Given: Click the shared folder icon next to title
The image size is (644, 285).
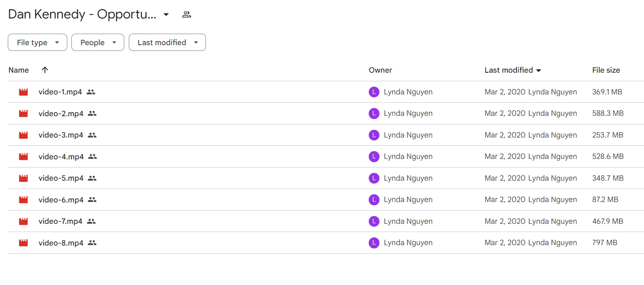Looking at the screenshot, I should [x=187, y=14].
